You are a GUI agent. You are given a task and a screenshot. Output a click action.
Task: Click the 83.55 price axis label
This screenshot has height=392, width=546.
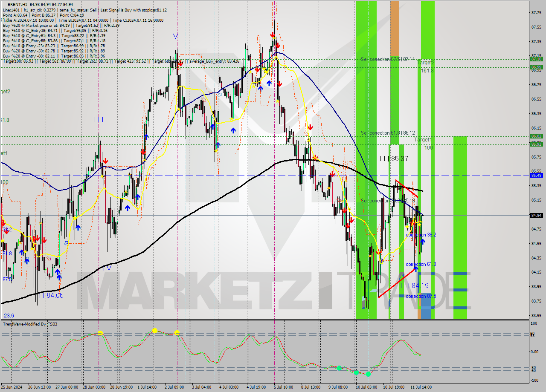[x=537, y=316]
